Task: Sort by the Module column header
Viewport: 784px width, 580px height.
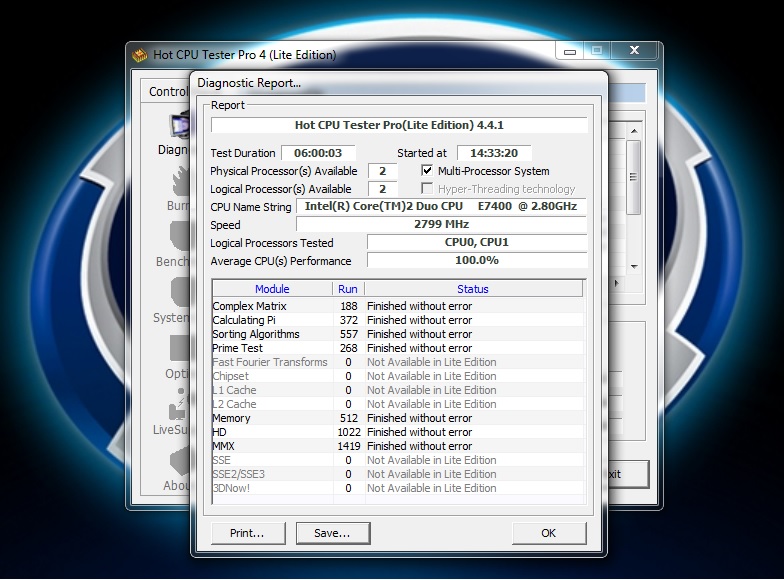Action: [x=272, y=288]
